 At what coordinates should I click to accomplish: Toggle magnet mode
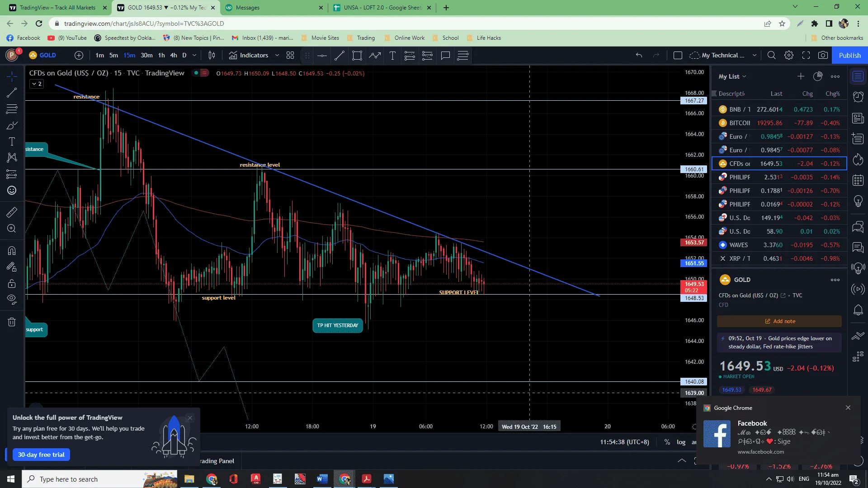(12, 250)
